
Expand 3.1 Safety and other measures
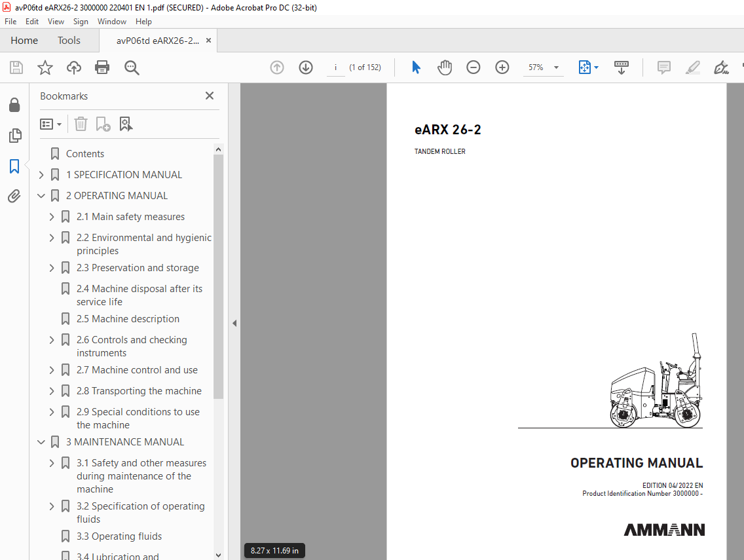point(52,462)
